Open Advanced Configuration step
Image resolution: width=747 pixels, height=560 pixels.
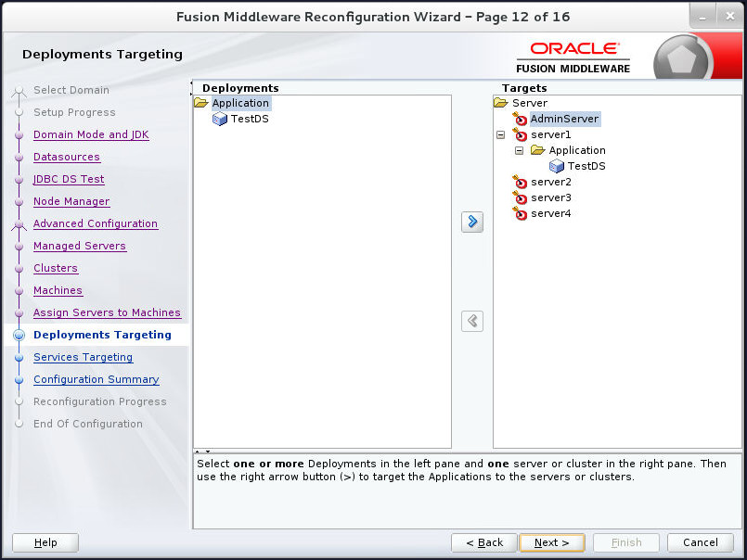[96, 223]
